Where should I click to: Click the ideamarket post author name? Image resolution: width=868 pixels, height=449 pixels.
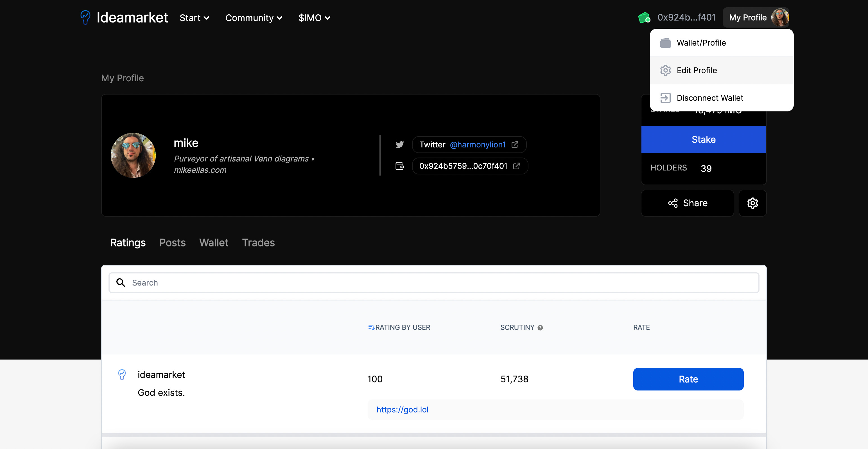click(x=161, y=375)
